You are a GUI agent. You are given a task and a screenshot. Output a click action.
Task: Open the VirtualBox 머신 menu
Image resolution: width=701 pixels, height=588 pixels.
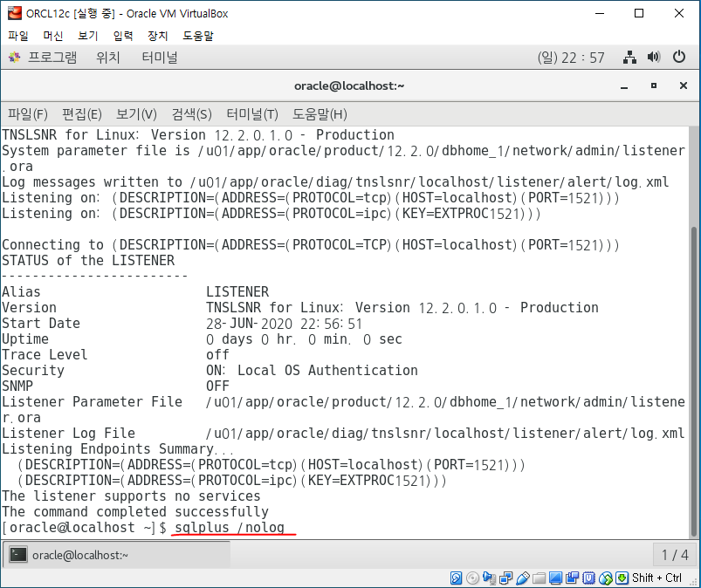point(52,36)
